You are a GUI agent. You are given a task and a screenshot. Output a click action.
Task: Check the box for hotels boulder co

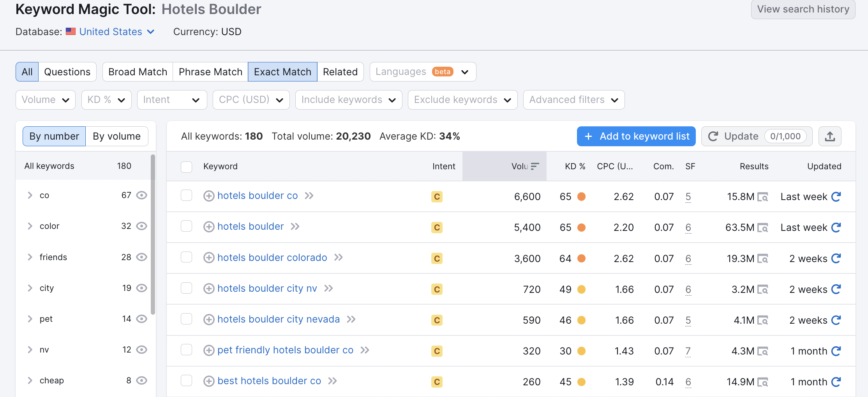[187, 195]
